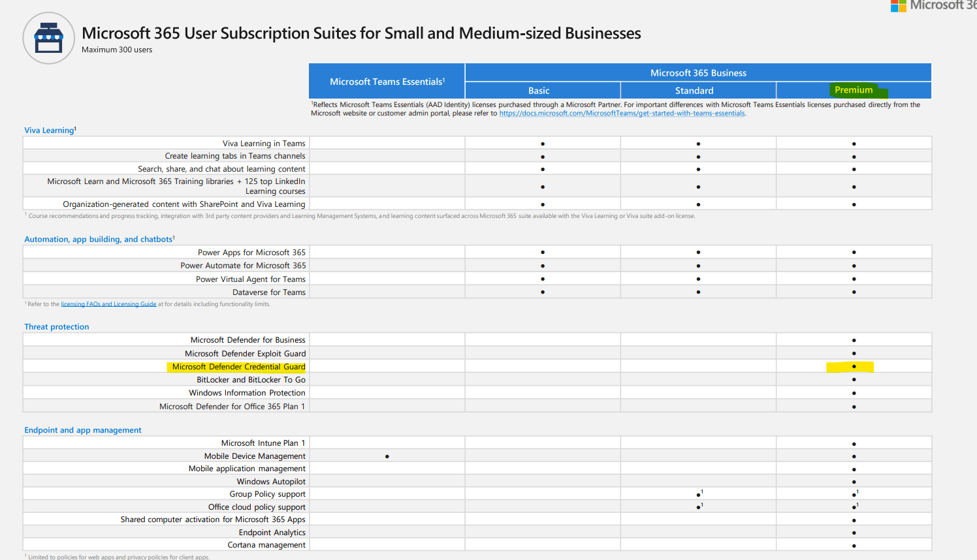Select Power Apps for Microsoft 365 label
977x560 pixels.
point(251,253)
